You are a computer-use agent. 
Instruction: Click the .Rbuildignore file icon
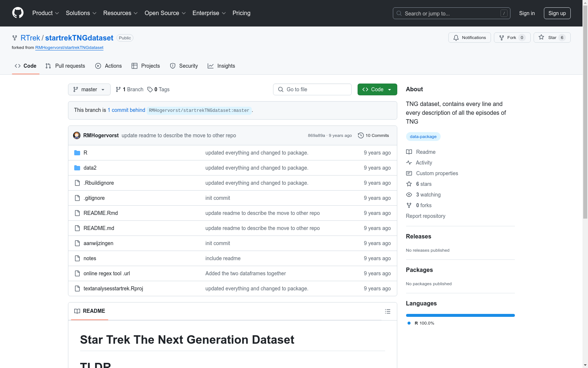(x=77, y=183)
